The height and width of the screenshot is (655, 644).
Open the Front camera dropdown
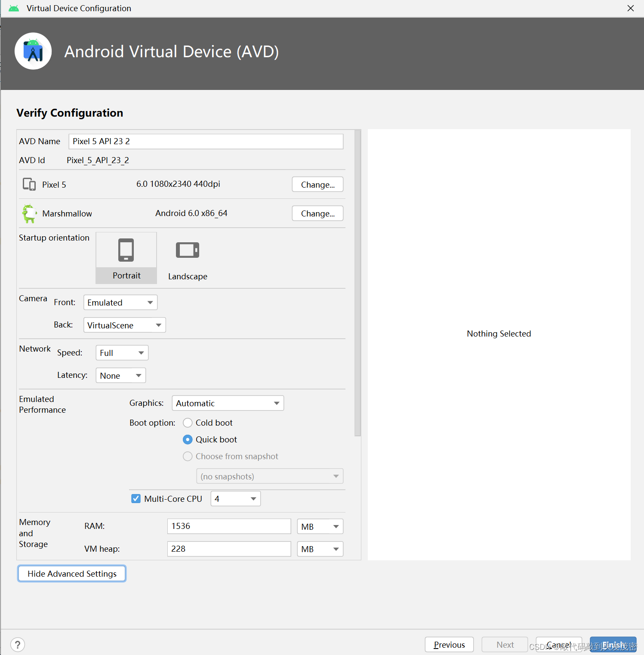coord(120,302)
